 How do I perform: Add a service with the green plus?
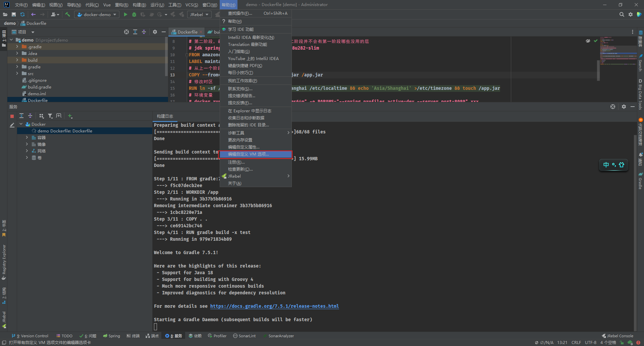coord(70,116)
